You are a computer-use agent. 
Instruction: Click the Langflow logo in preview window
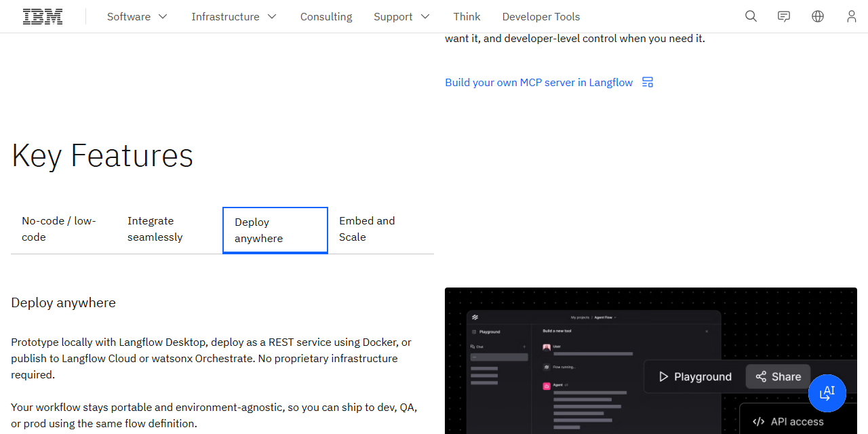click(x=475, y=317)
